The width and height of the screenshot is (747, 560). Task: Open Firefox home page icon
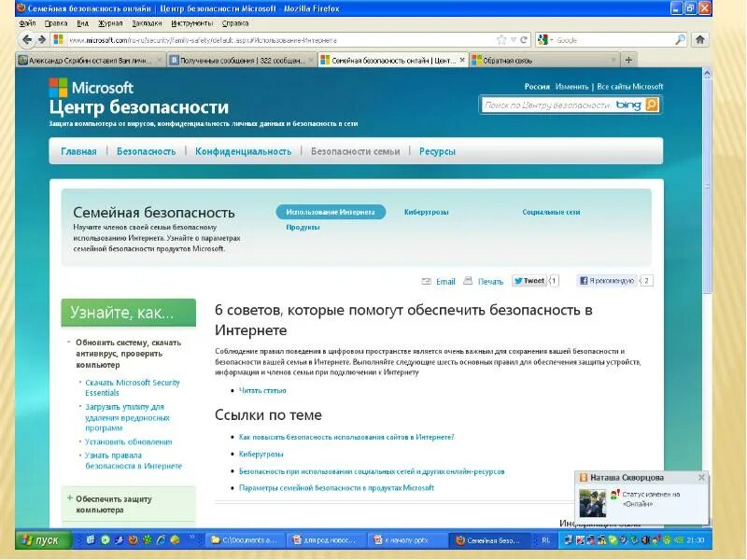(x=699, y=40)
